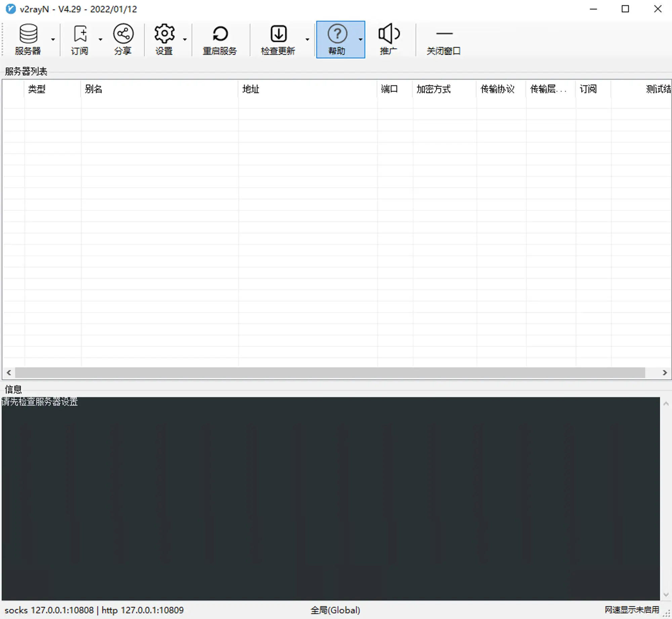
Task: Click info panel scroll up arrow
Action: point(666,404)
